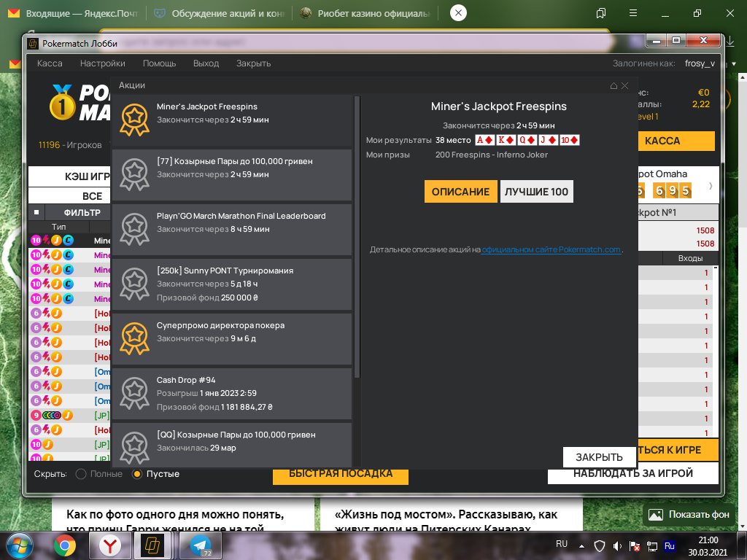Open официальном сайте Pokermatch.com link

(551, 249)
